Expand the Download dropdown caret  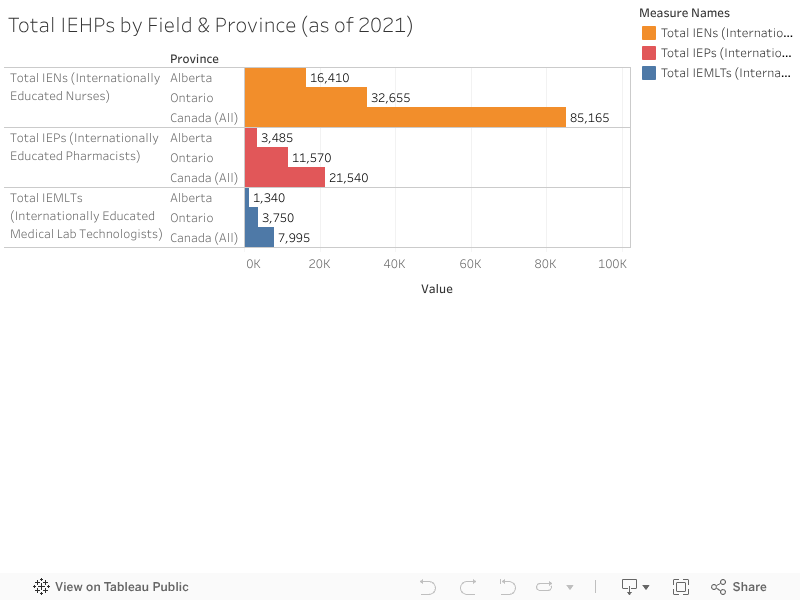646,588
